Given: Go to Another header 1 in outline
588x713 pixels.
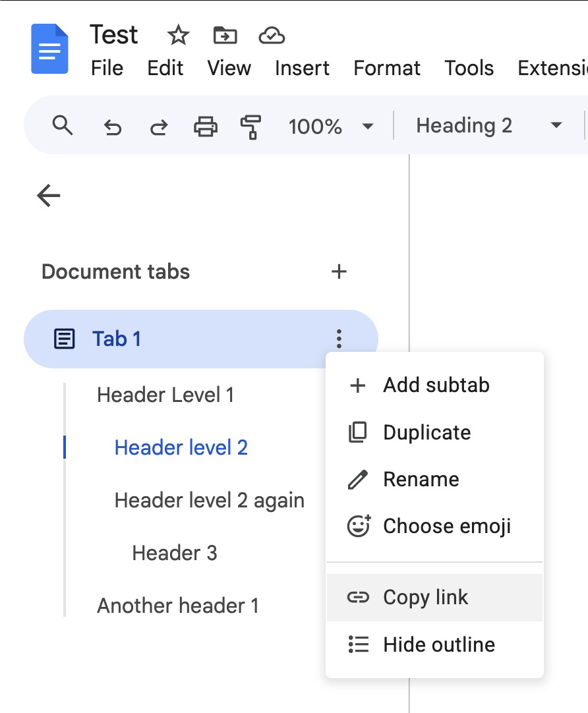Looking at the screenshot, I should [x=177, y=606].
